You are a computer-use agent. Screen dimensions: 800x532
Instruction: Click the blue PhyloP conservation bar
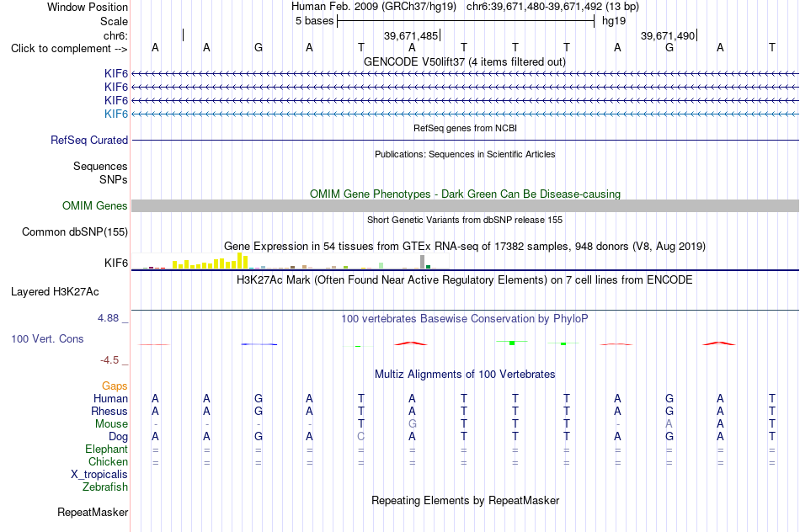tap(259, 344)
